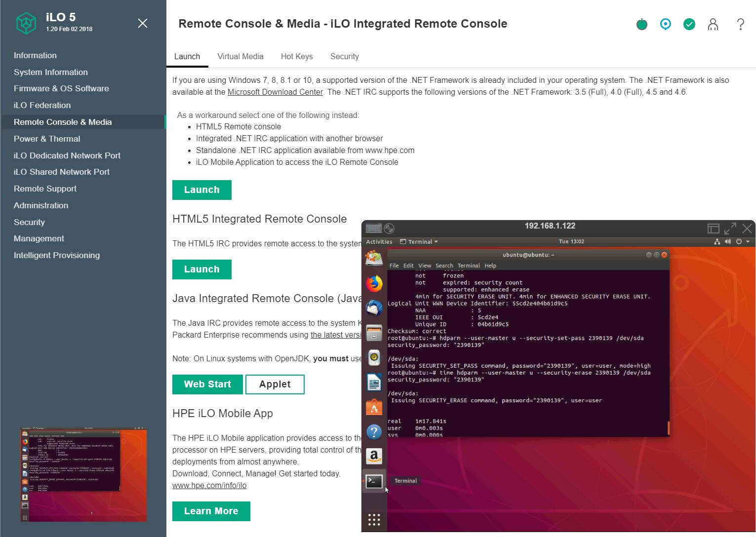Image resolution: width=756 pixels, height=537 pixels.
Task: Open LibreOffice Writer from the dock
Action: (x=374, y=383)
